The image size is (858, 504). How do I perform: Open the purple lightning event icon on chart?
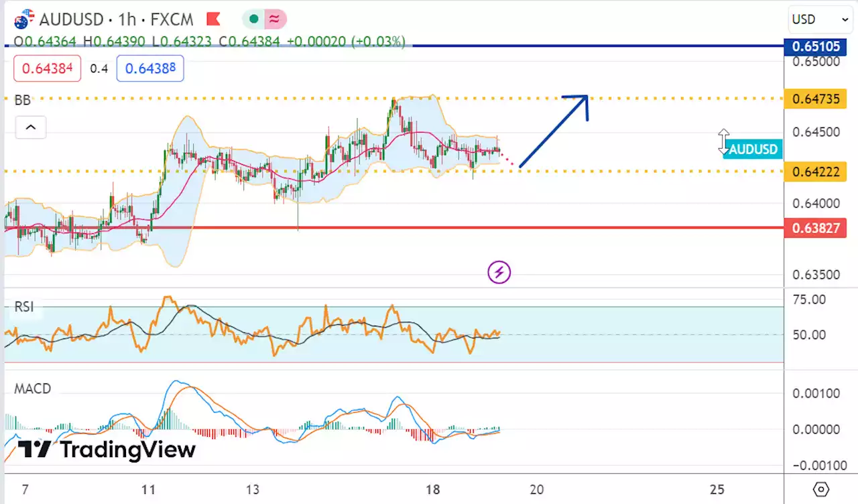pos(499,272)
